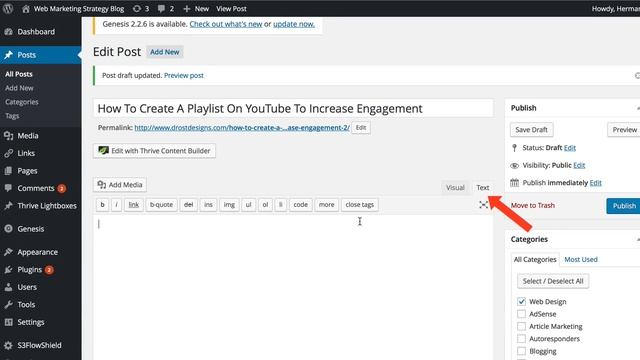Open Categories submenu under Posts
This screenshot has height=360, width=640.
(22, 102)
